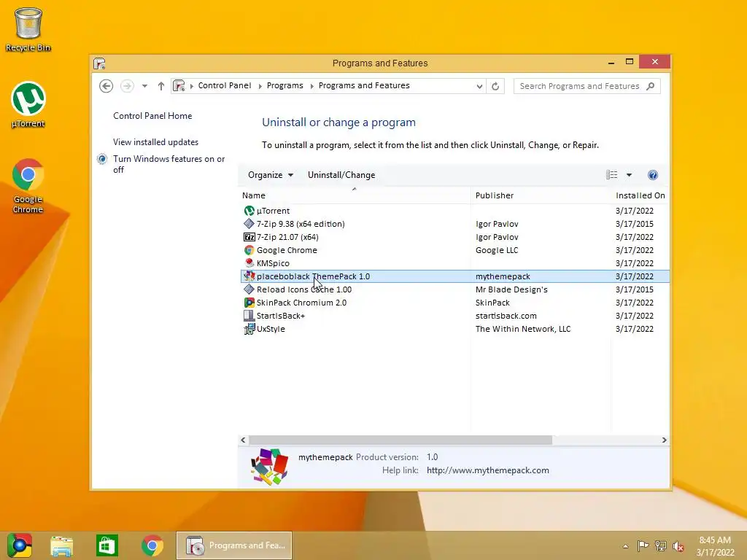This screenshot has height=560, width=747.
Task: Click the KMSpico list icon
Action: click(x=249, y=262)
